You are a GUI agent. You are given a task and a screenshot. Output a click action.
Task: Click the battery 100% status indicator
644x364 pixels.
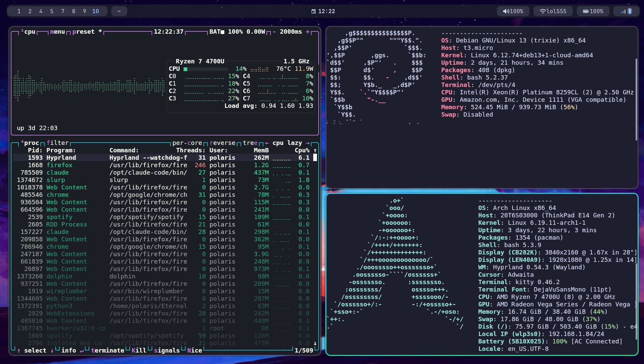[x=593, y=11]
